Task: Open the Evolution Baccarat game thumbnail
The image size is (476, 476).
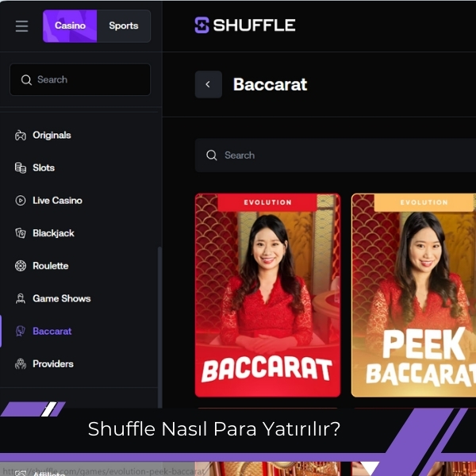Action: [268, 295]
